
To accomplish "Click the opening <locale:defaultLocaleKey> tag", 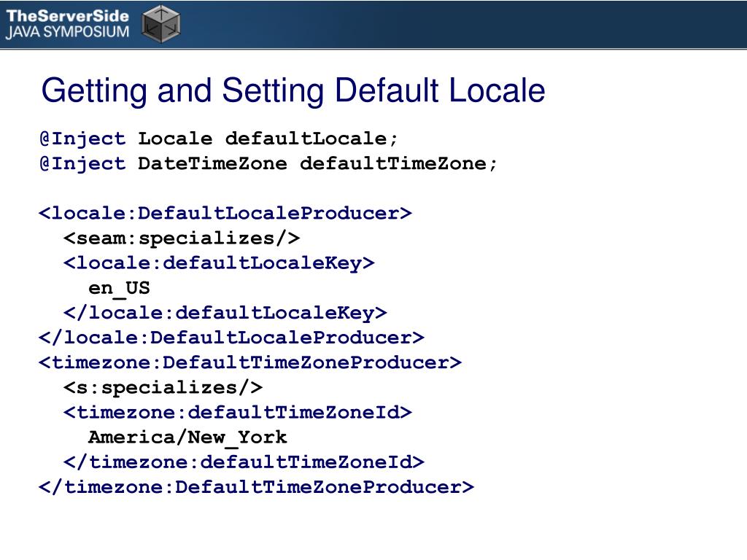I will click(x=219, y=262).
